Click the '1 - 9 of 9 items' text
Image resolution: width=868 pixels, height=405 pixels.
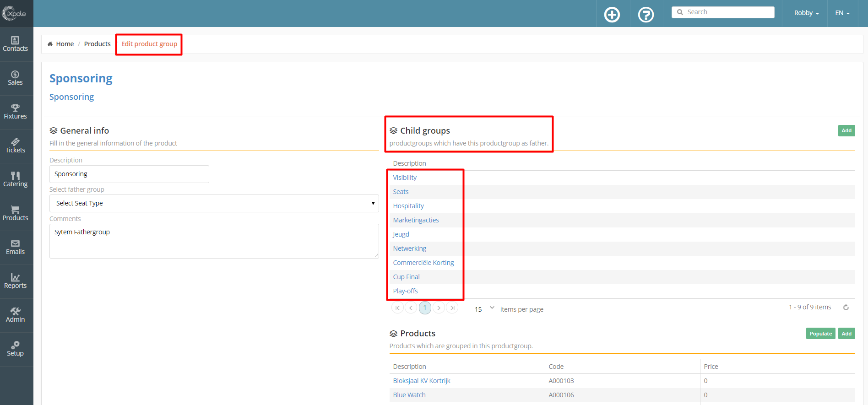tap(810, 307)
